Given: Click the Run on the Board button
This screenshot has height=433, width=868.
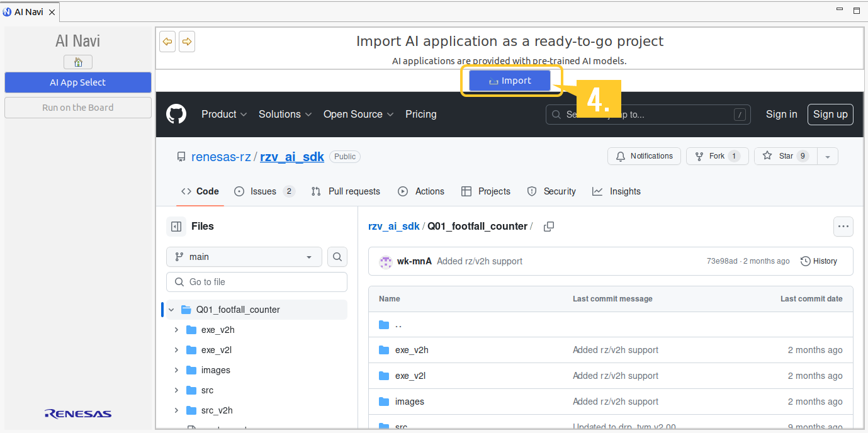Looking at the screenshot, I should pos(78,108).
